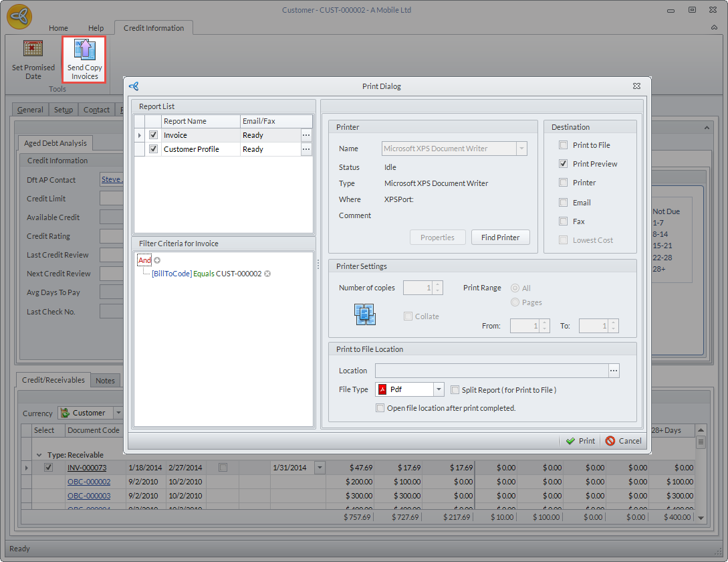Image resolution: width=728 pixels, height=562 pixels.
Task: Enable the Print to File checkbox
Action: pyautogui.click(x=564, y=145)
